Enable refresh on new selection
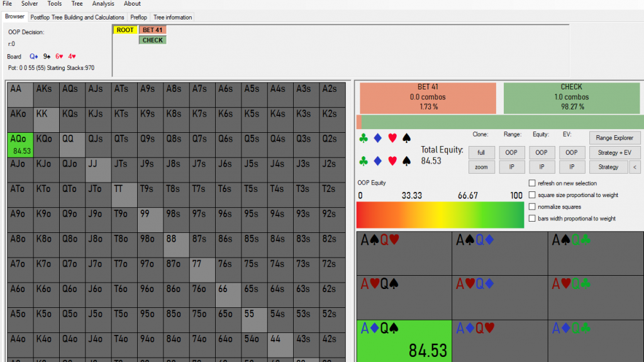644x362 pixels. coord(532,183)
